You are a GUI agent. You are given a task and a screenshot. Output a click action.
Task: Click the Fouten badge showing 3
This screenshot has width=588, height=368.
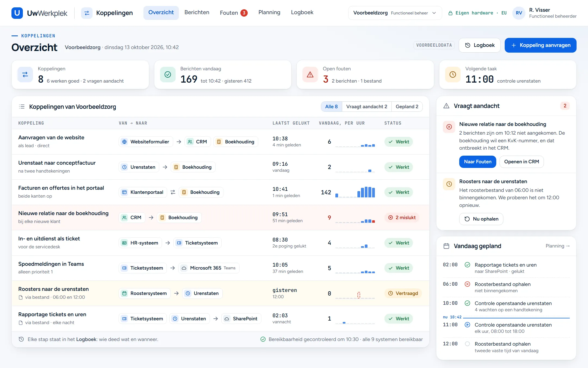(x=244, y=13)
